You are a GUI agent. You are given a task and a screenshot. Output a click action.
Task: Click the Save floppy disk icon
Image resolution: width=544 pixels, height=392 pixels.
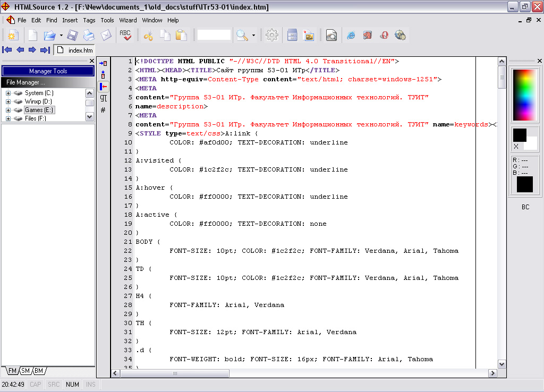(72, 36)
